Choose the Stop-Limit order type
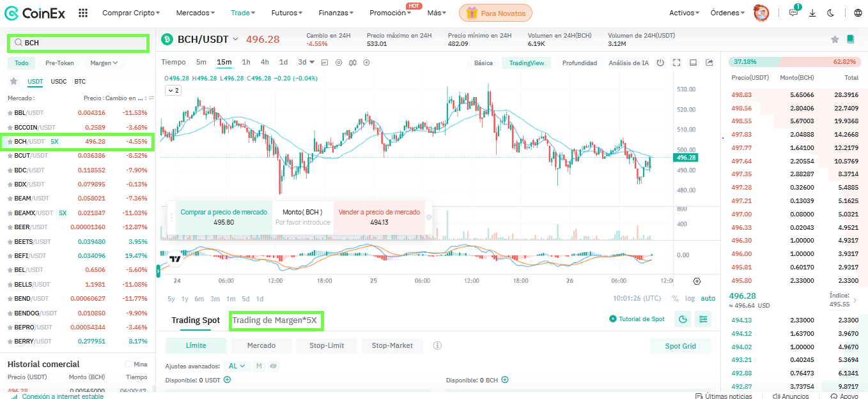 point(327,345)
